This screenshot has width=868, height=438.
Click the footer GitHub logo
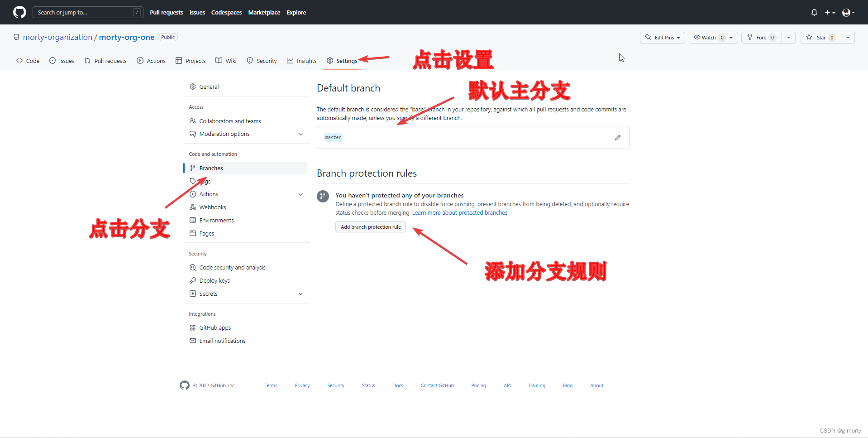[x=185, y=385]
